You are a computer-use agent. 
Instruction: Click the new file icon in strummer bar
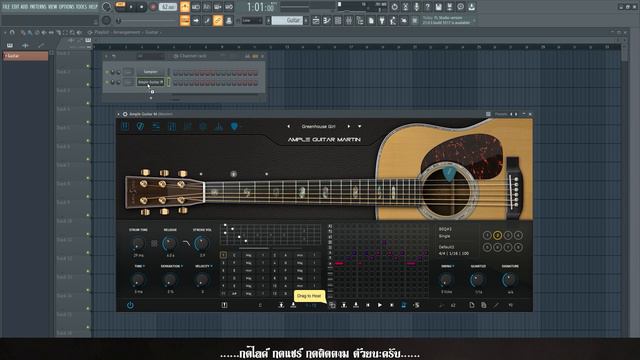pos(472,305)
